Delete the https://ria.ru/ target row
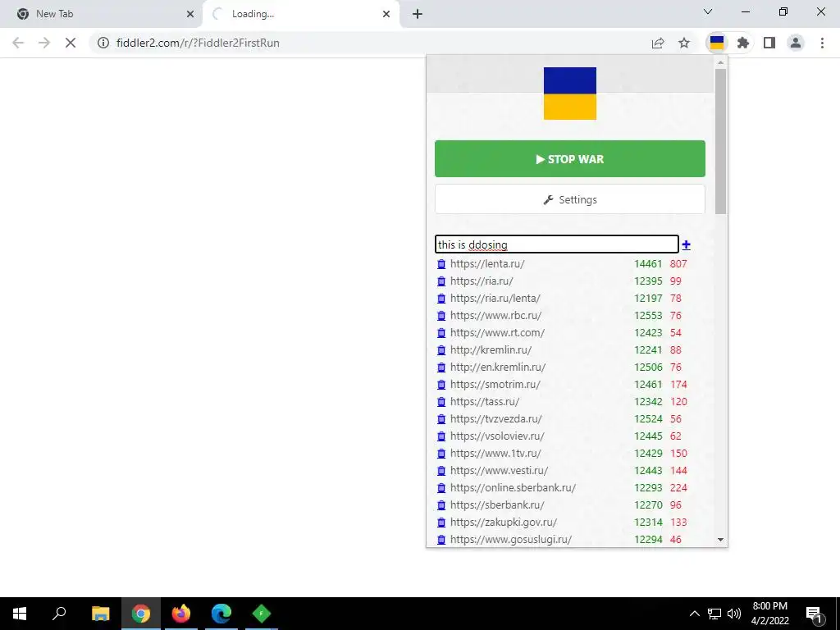The height and width of the screenshot is (630, 840). [441, 281]
